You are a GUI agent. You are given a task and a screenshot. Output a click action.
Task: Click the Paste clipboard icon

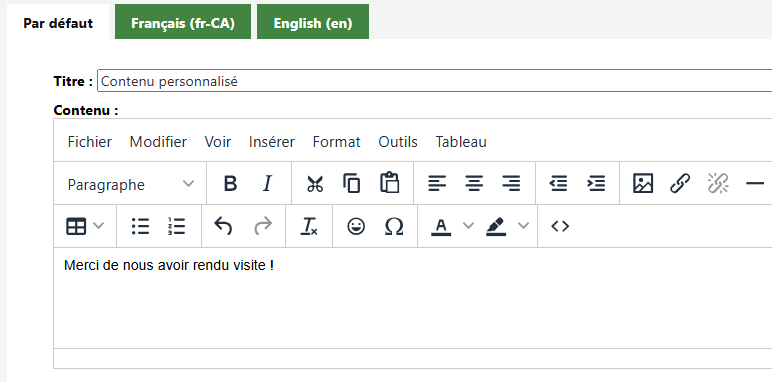tap(389, 183)
